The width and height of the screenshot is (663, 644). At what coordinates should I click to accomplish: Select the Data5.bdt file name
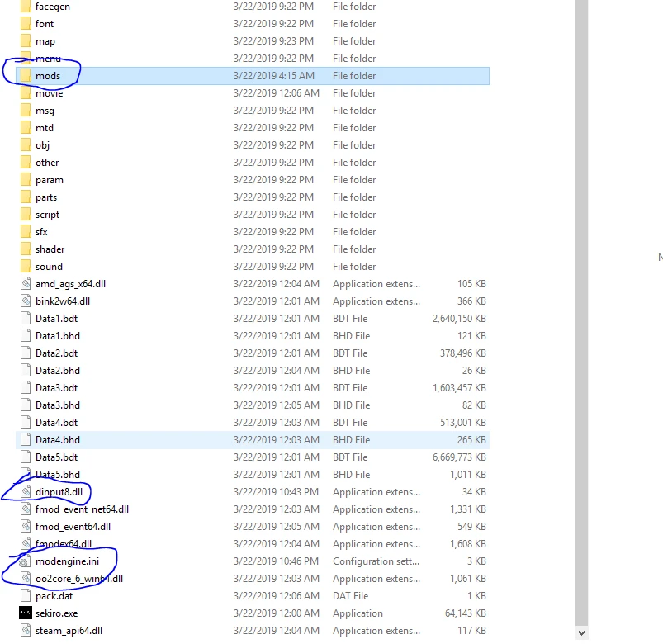(57, 457)
